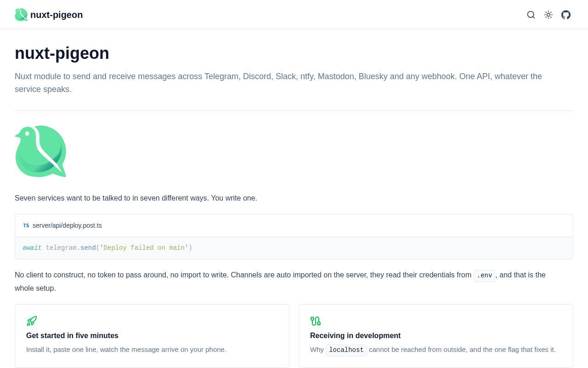Open the search icon in header
Image resolution: width=588 pixels, height=368 pixels.
tap(531, 15)
